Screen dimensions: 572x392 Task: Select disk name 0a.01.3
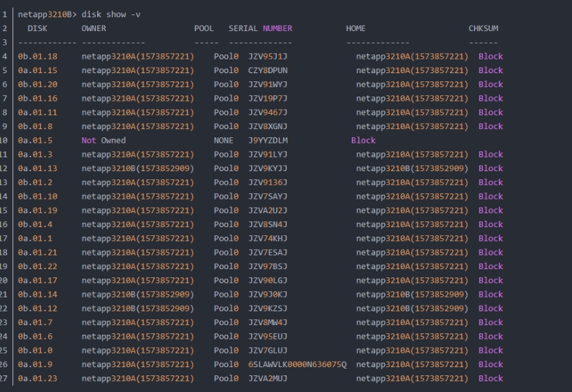pyautogui.click(x=35, y=155)
